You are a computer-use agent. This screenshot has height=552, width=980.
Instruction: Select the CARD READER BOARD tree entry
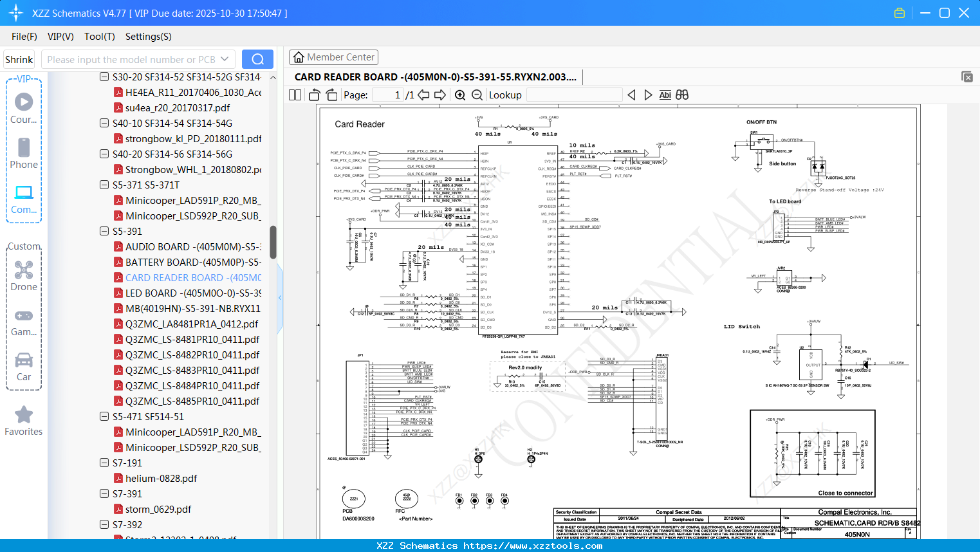click(x=193, y=278)
